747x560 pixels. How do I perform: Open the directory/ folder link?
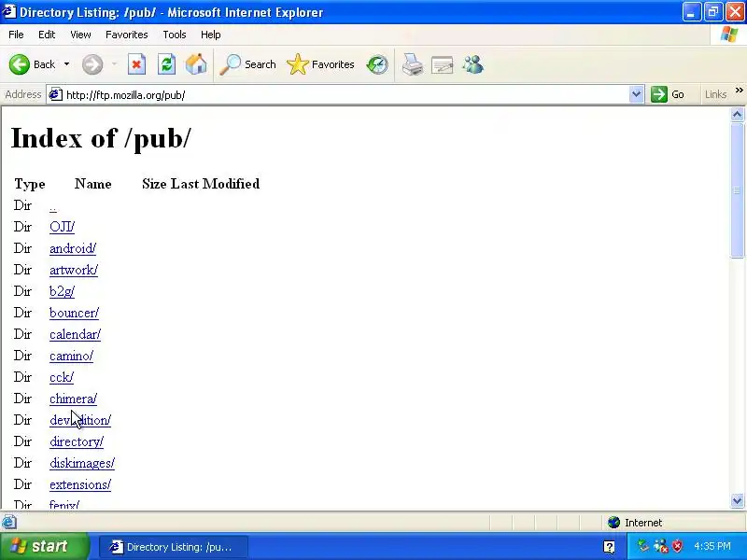[x=77, y=441]
